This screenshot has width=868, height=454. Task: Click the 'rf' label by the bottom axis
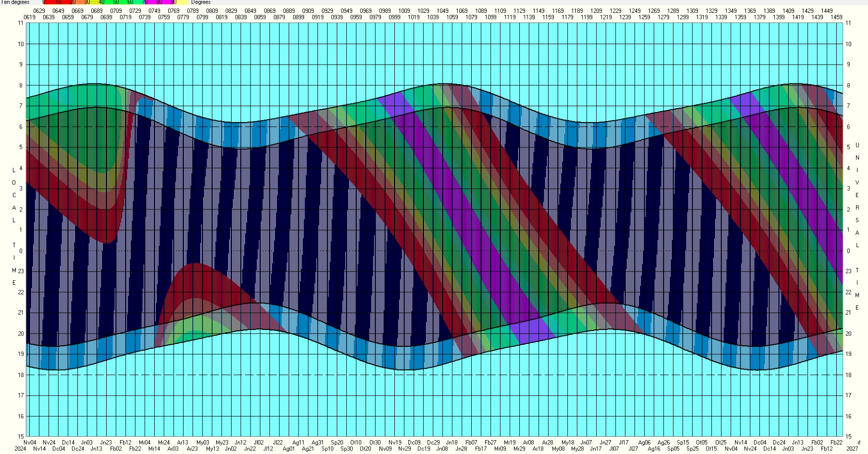click(859, 443)
